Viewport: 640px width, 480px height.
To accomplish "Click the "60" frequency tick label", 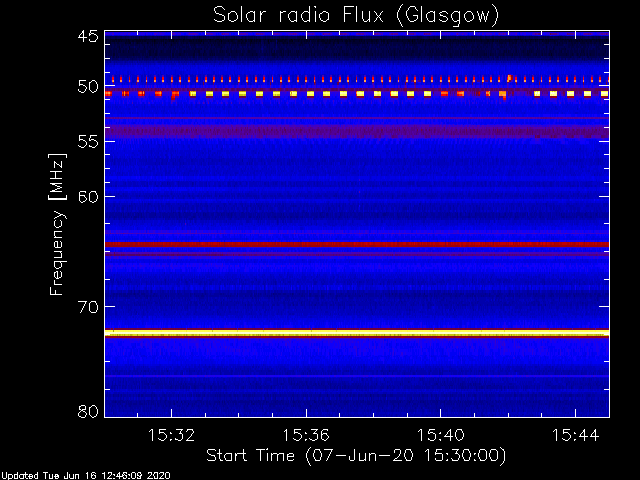I will pyautogui.click(x=88, y=197).
